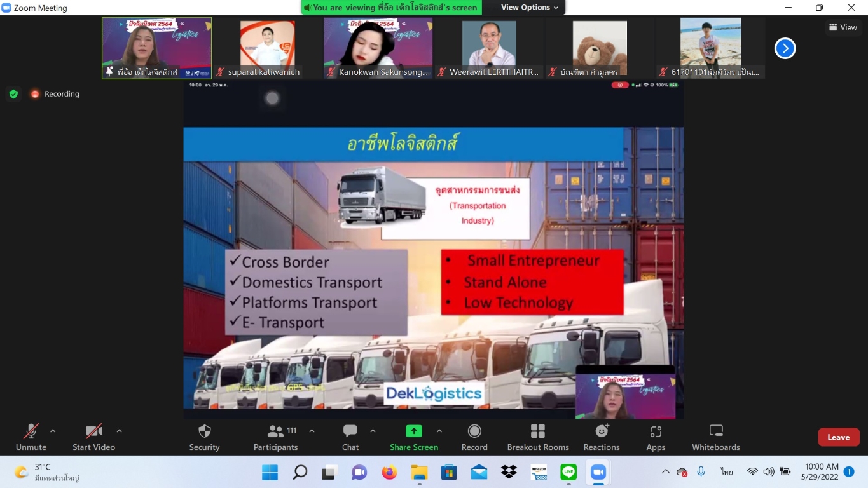Image resolution: width=868 pixels, height=488 pixels.
Task: Click the green Share Screen button
Action: point(414,437)
